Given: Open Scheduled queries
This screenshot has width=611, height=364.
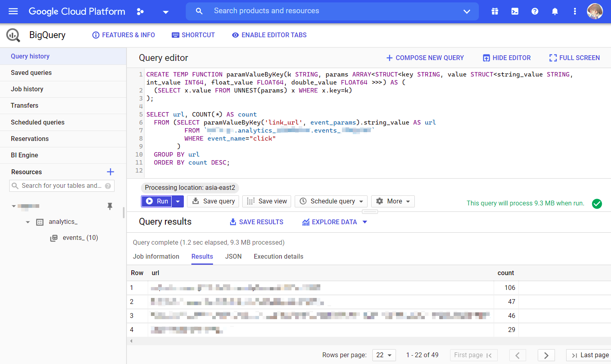Looking at the screenshot, I should click(63, 123).
